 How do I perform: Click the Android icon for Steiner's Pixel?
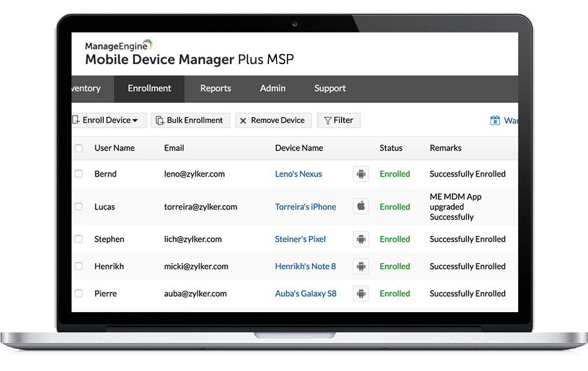361,239
